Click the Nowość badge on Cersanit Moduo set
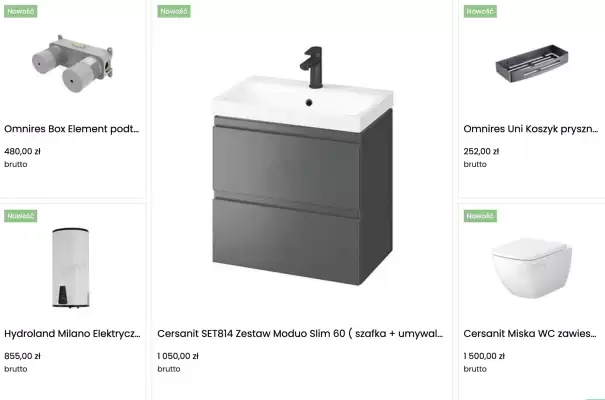Viewport: 605px width, 400px height. [174, 11]
